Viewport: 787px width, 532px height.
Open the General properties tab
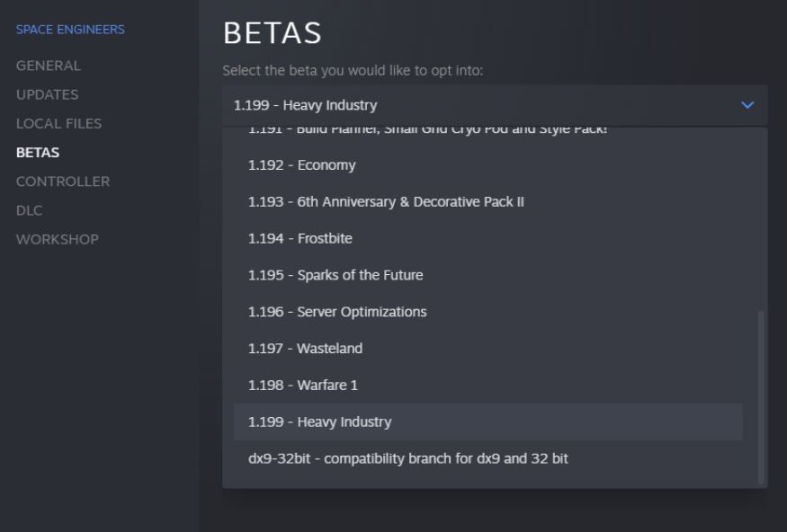click(49, 66)
